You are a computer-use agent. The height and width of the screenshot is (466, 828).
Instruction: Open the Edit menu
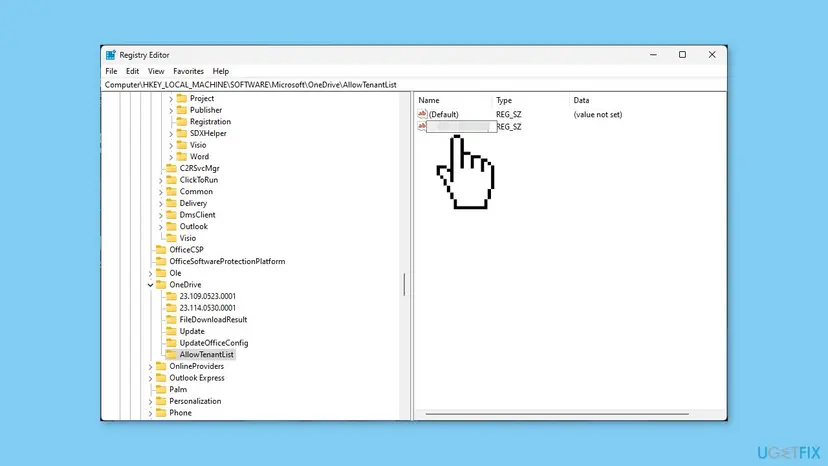point(132,71)
